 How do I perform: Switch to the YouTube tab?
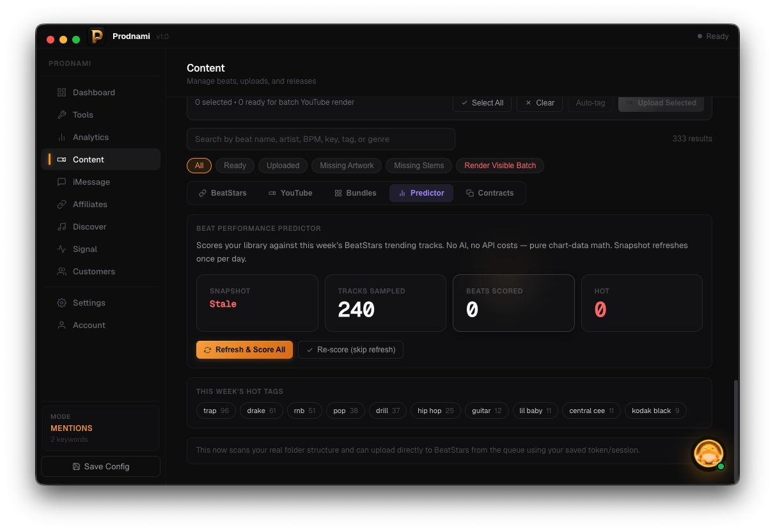tap(290, 193)
